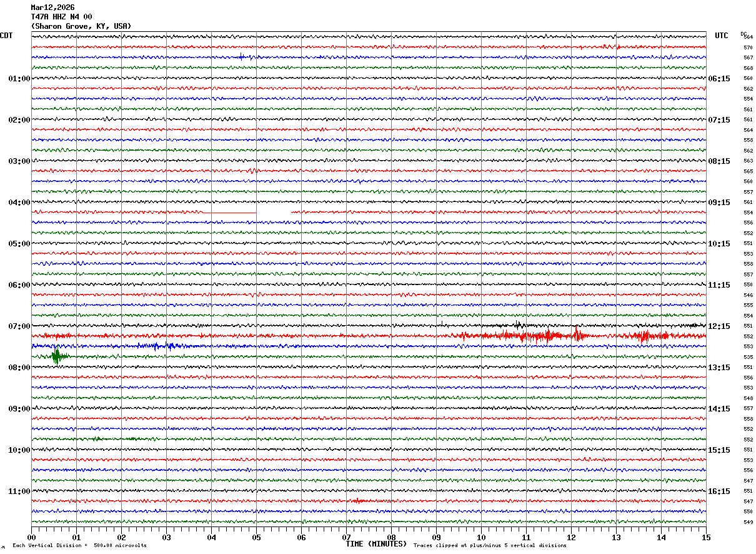Click the TIME (MINUTES) axis label
This screenshot has height=554, width=756.
[x=376, y=544]
